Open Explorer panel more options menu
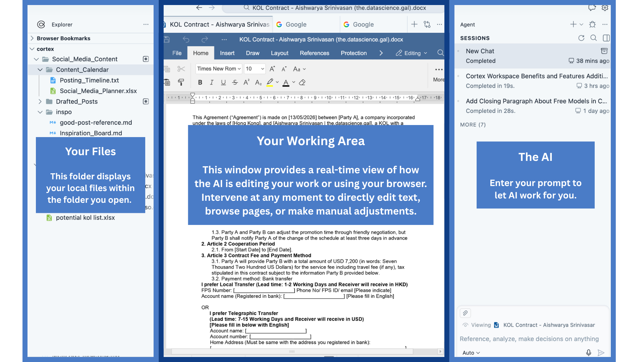The width and height of the screenshot is (644, 362). [x=146, y=24]
